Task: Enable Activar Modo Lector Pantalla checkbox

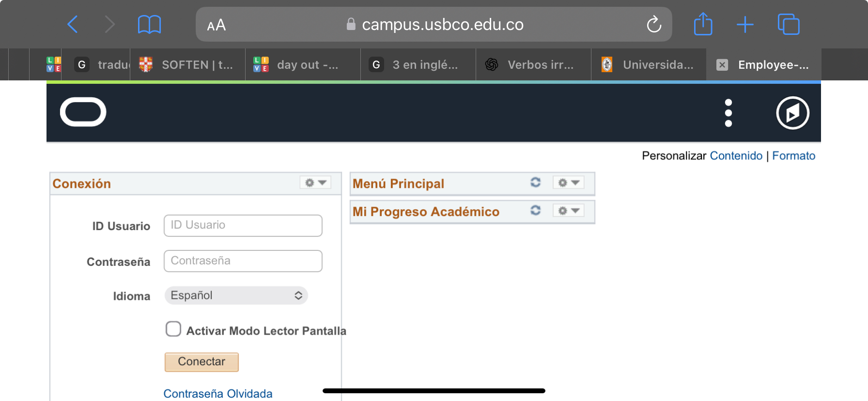Action: click(x=173, y=329)
